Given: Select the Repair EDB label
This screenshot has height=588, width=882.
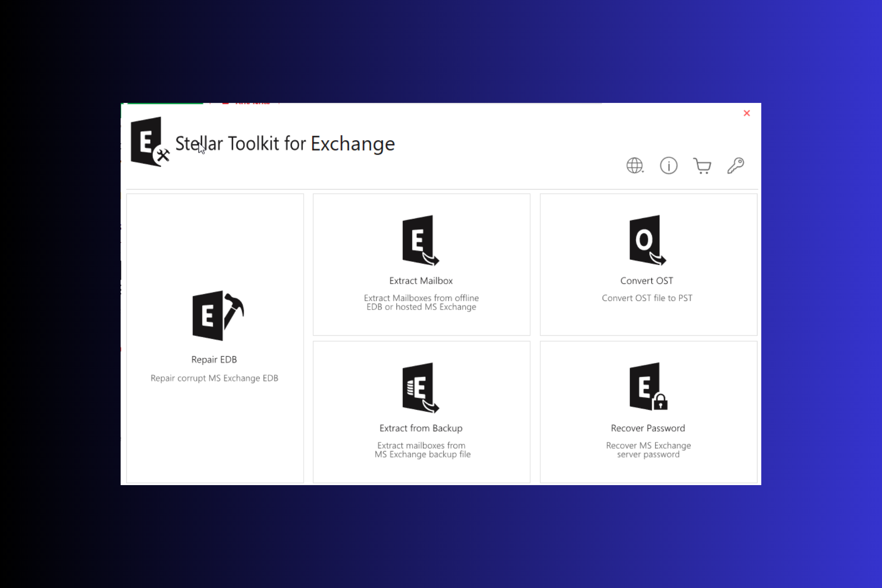Looking at the screenshot, I should click(x=214, y=360).
